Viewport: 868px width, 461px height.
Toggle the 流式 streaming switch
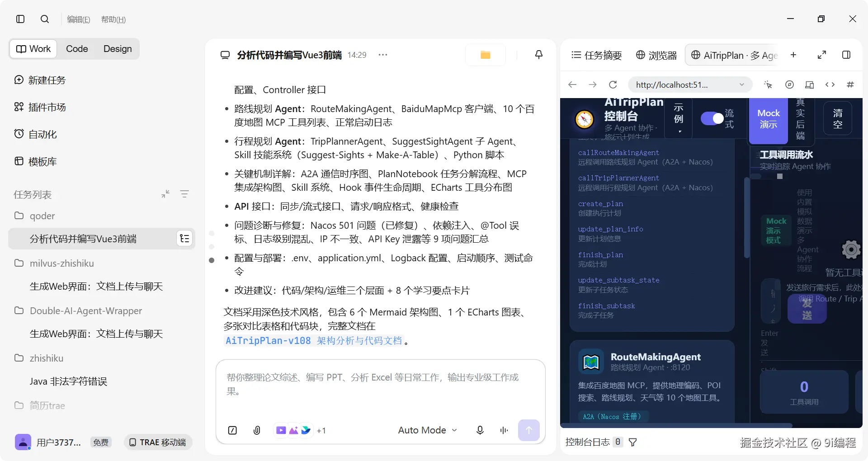coord(712,118)
